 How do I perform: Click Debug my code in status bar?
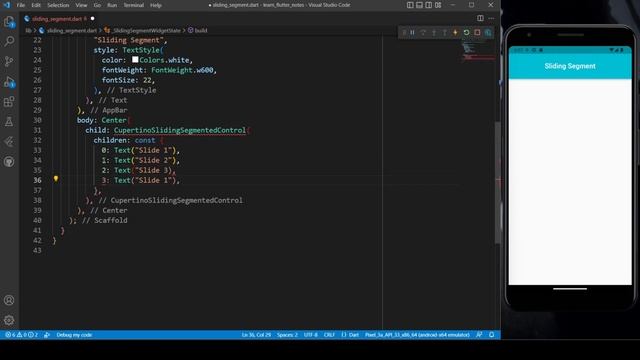click(74, 335)
